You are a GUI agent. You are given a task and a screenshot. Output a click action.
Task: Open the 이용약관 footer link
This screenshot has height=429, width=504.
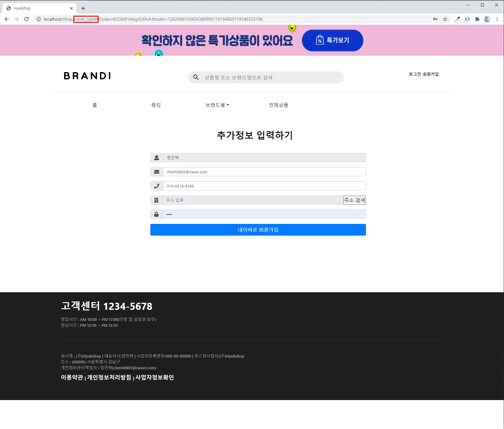(x=72, y=378)
